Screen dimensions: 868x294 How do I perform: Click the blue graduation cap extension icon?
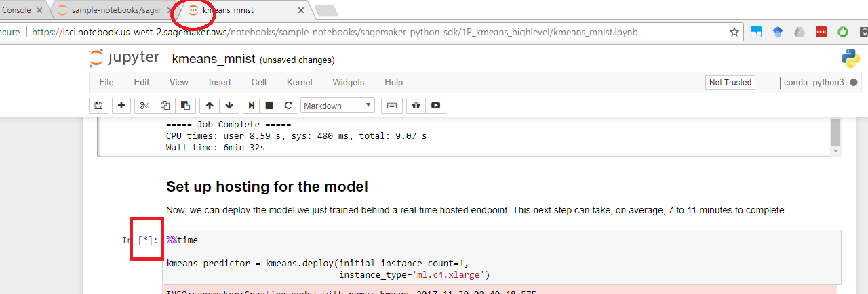coord(777,32)
